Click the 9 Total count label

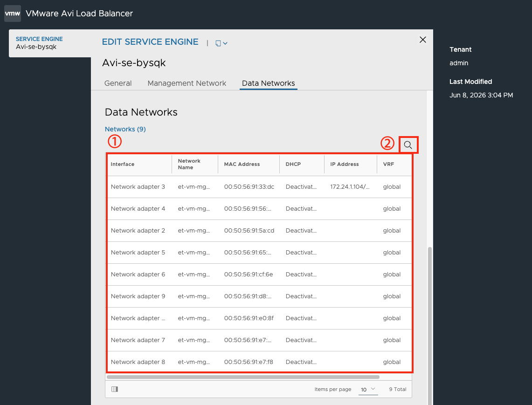pyautogui.click(x=398, y=390)
